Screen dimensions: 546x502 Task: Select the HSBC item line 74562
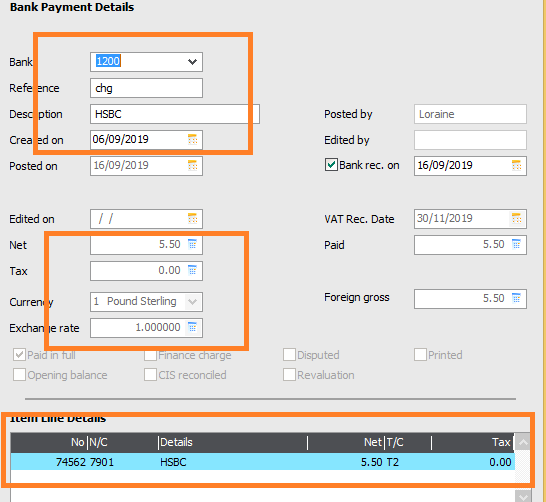point(263,462)
